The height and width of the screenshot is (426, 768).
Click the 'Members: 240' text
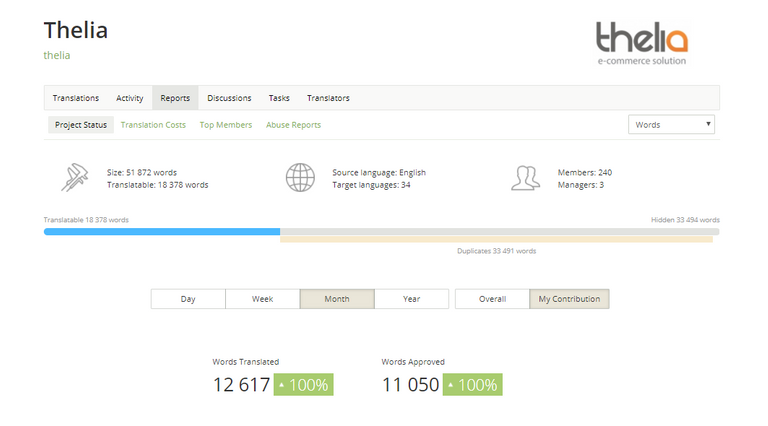[585, 172]
